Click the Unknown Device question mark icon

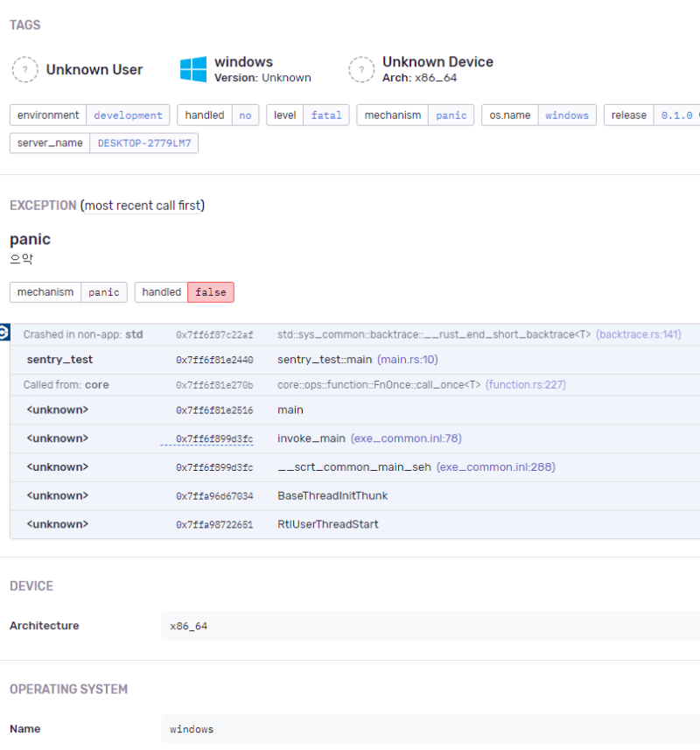click(361, 70)
